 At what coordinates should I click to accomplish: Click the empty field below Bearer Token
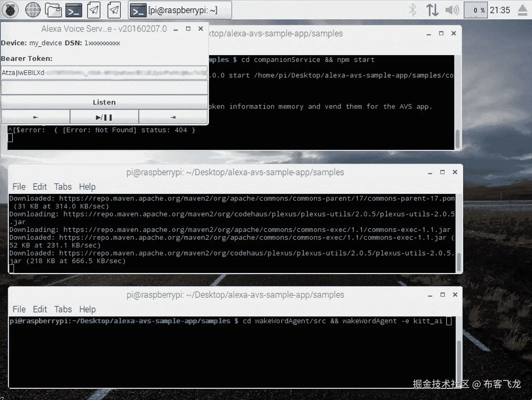coord(104,87)
